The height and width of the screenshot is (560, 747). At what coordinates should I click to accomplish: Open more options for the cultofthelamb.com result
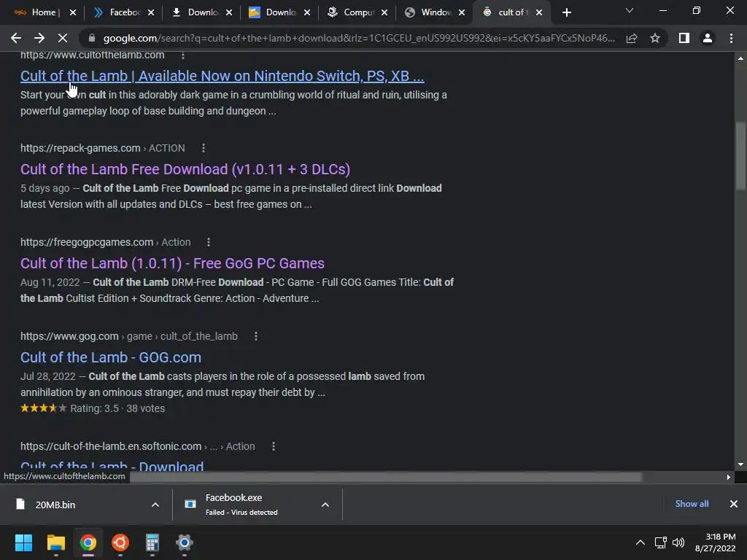pos(183,55)
